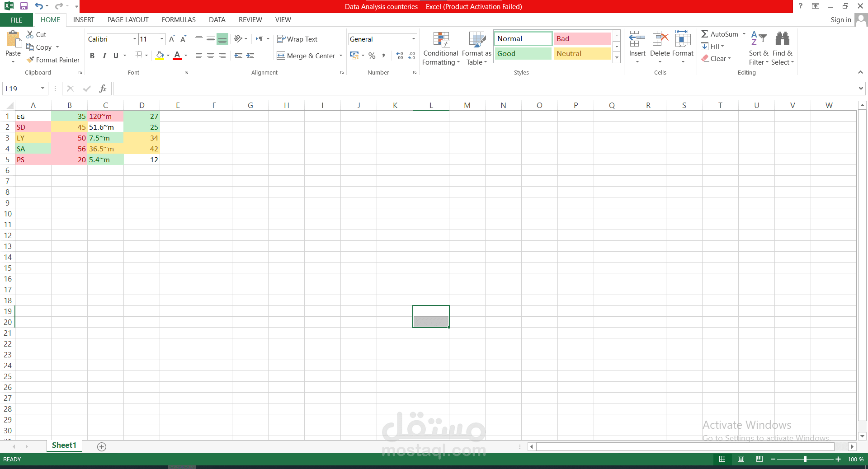Apply the Good cell style swatch
The image size is (868, 469).
pos(523,53)
